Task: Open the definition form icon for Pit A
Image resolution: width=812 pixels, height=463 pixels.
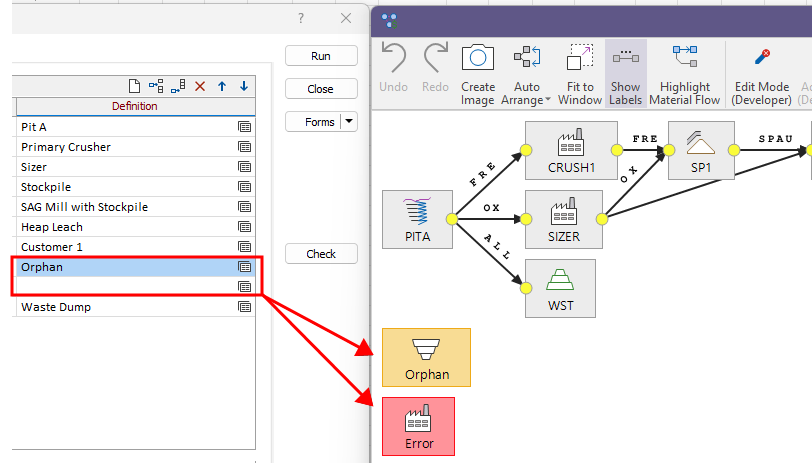Action: point(244,127)
